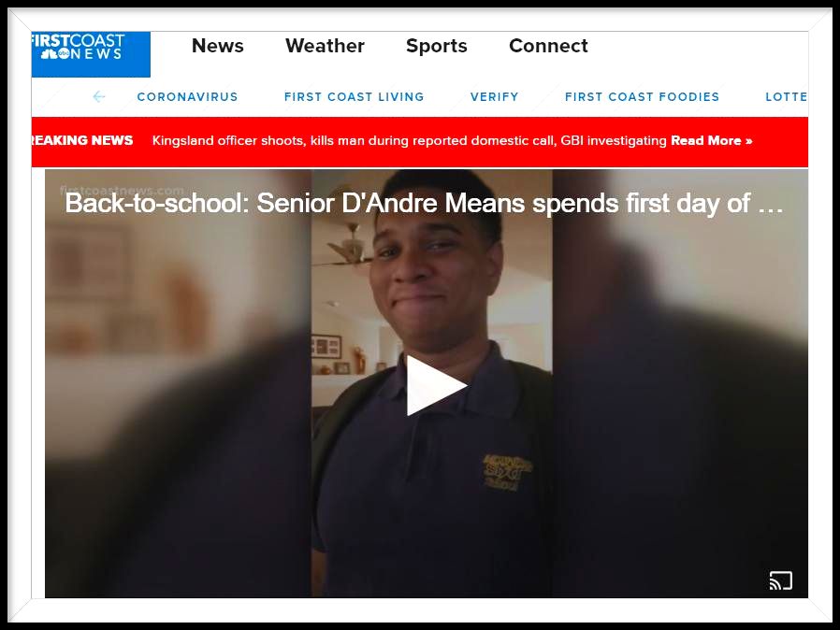Viewport: 840px width, 630px height.
Task: Open the Verify topic
Action: [495, 97]
